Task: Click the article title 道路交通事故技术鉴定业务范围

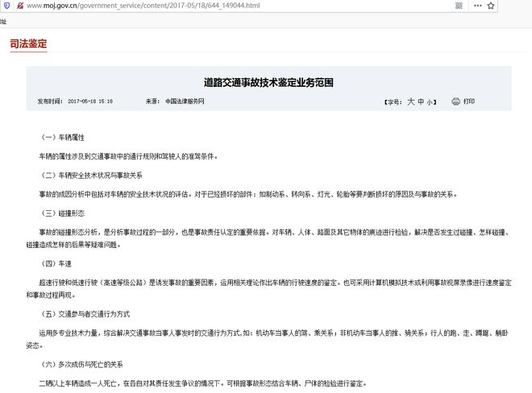Action: pos(268,82)
